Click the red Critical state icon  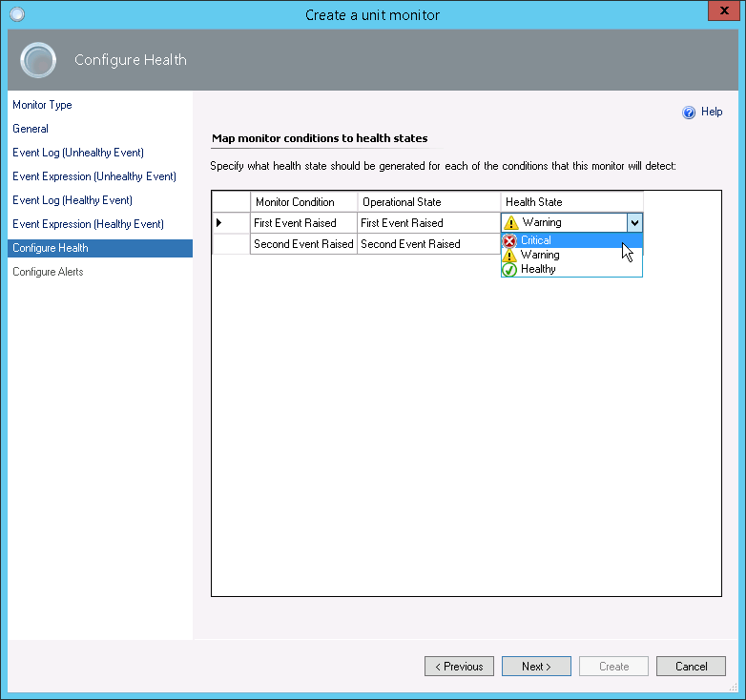click(509, 241)
